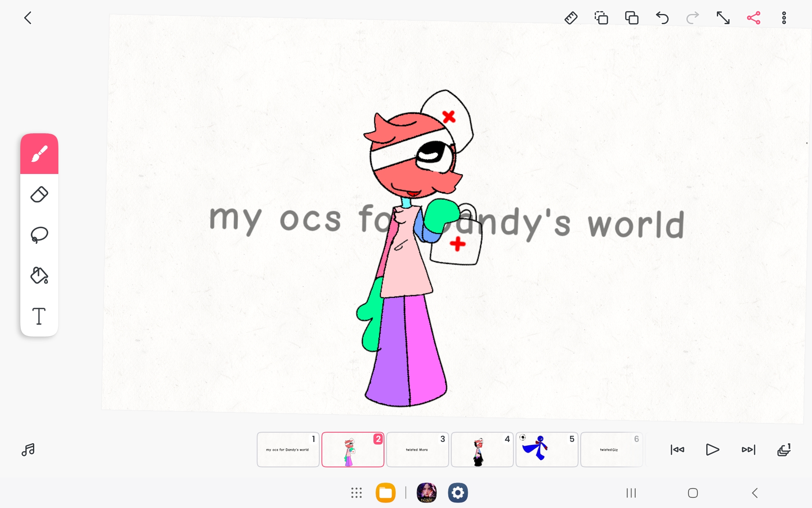Jump to the last frame
This screenshot has width=812, height=508.
tap(748, 450)
